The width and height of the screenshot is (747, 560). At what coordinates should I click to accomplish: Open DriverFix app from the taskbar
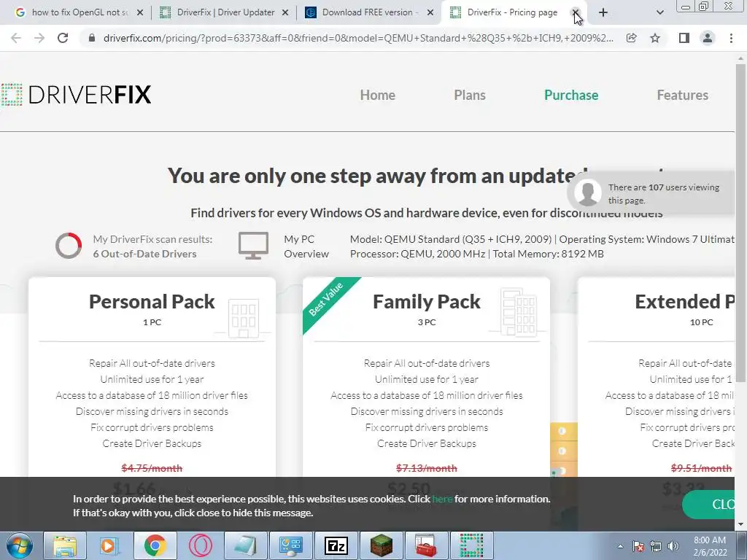(472, 545)
